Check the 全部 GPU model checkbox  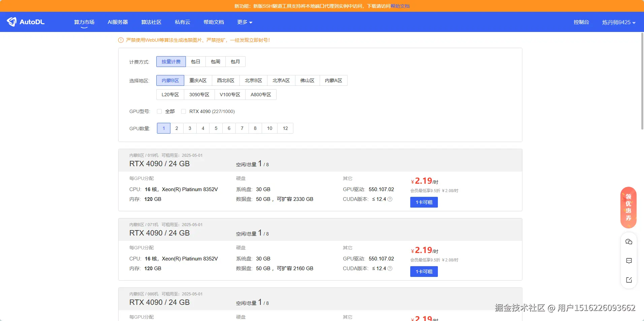tap(159, 111)
